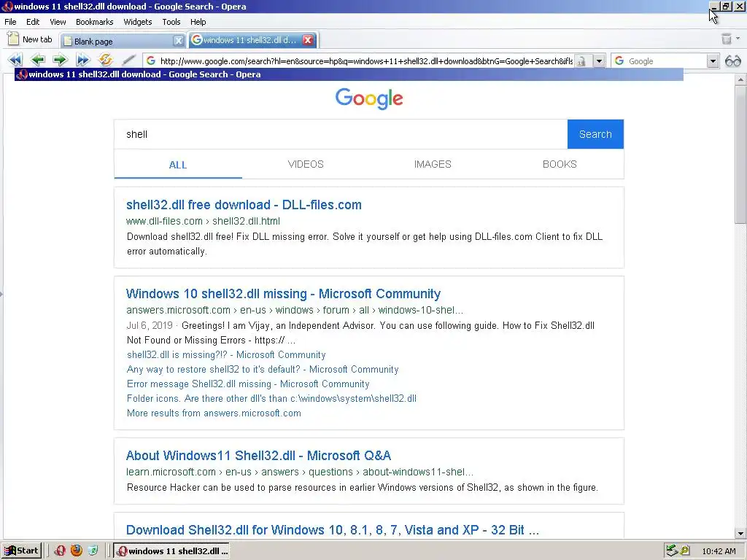The height and width of the screenshot is (560, 747).
Task: Expand the address bar history dropdown
Action: [x=599, y=61]
